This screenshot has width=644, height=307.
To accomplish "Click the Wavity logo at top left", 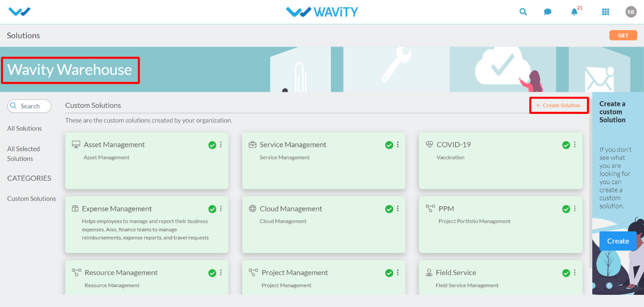I will click(19, 12).
